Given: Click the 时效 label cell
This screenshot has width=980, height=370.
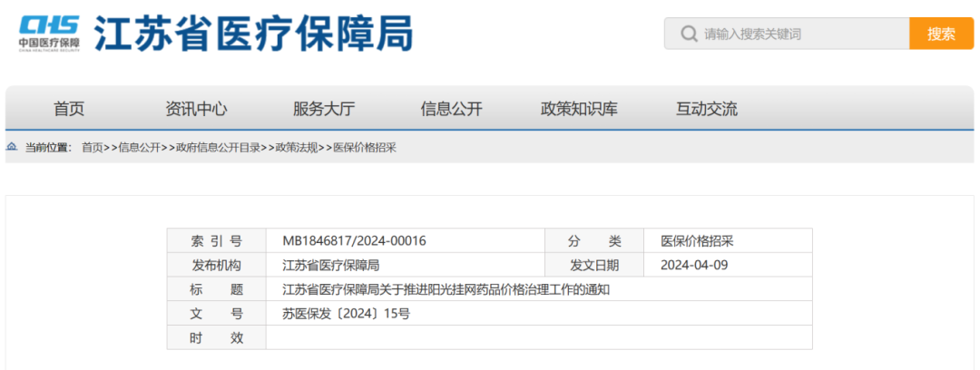Looking at the screenshot, I should coord(216,337).
